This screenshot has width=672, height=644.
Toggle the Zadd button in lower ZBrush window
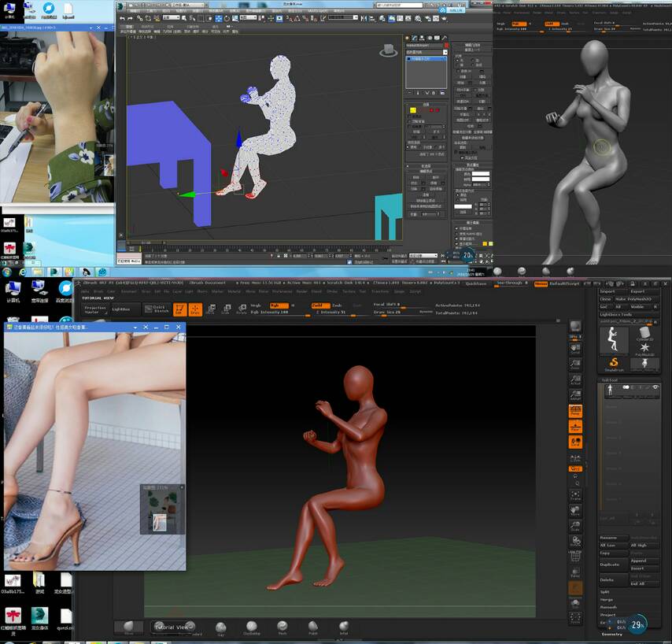click(x=320, y=305)
